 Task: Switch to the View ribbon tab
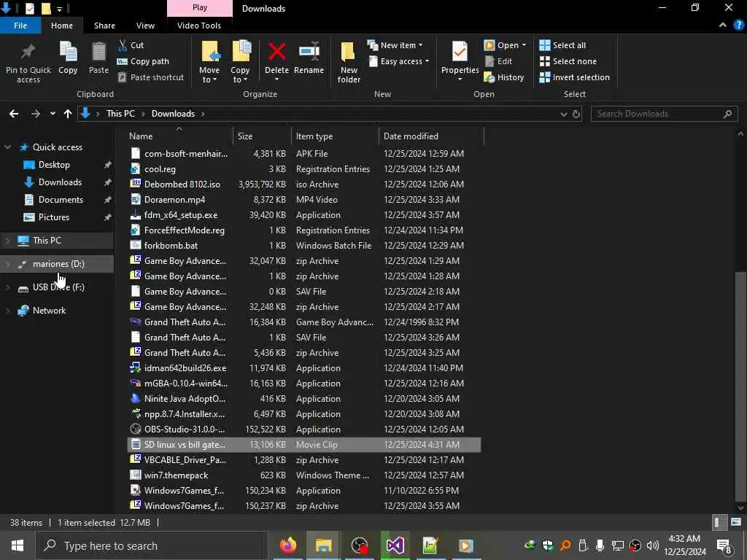click(x=145, y=26)
